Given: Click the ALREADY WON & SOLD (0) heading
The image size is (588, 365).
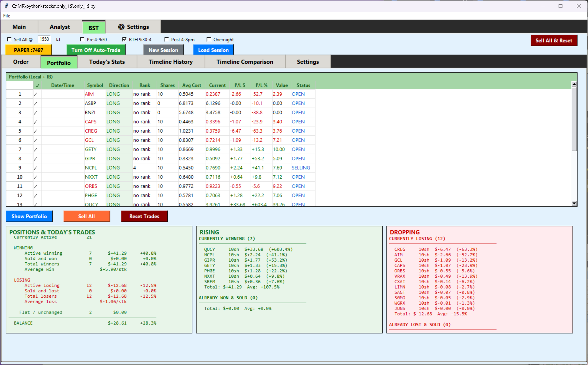Looking at the screenshot, I should (228, 298).
